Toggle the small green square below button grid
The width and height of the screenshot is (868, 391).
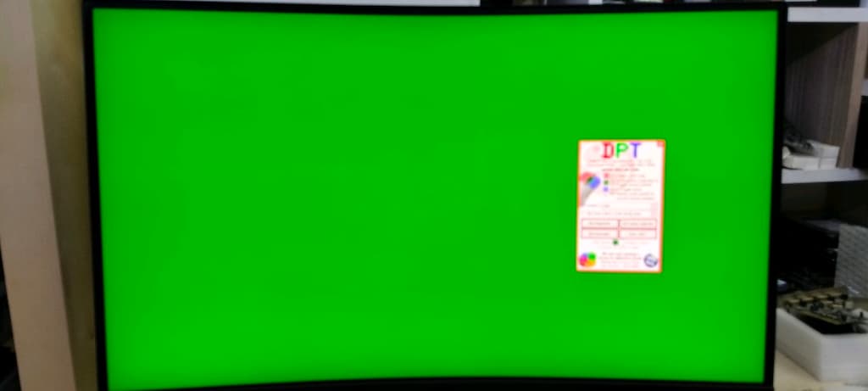click(615, 242)
